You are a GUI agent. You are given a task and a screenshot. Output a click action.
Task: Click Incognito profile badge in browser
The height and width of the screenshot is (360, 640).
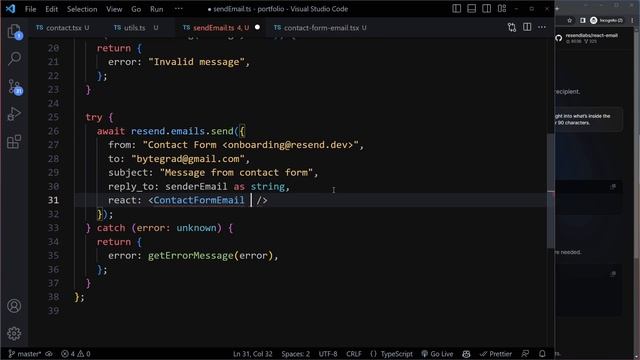point(607,20)
